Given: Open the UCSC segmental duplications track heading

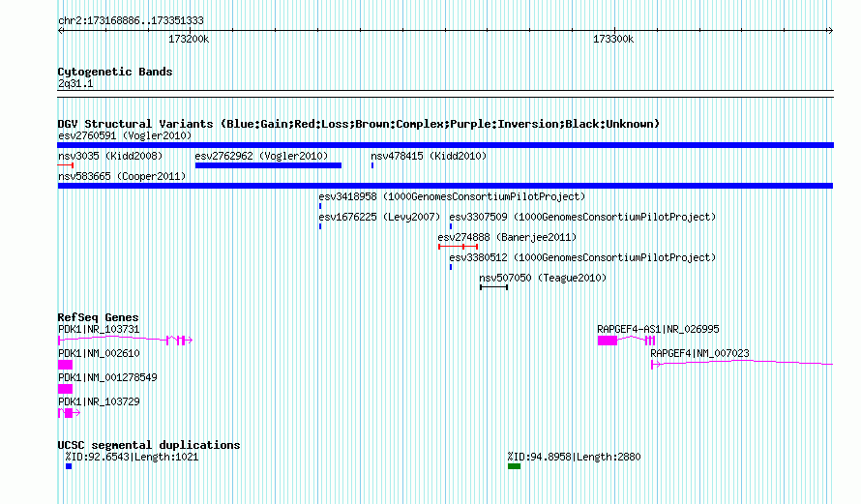Looking at the screenshot, I should [x=149, y=445].
